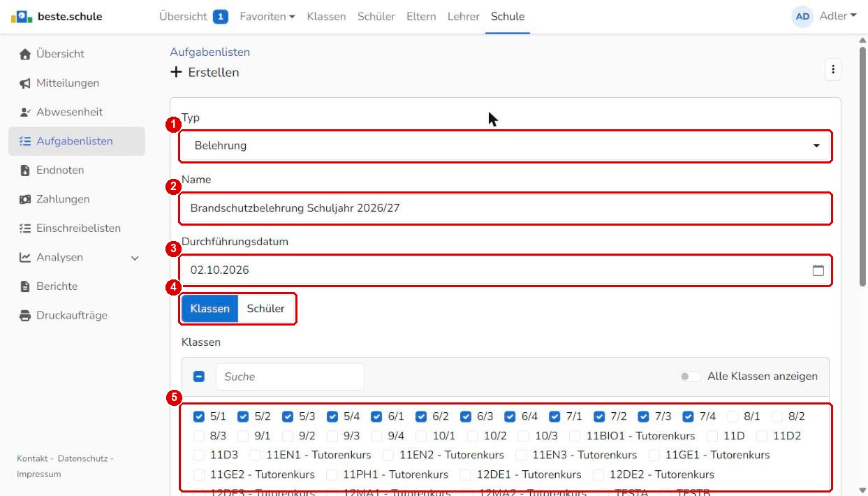Click the printer icon for Druckaufträge
Viewport: 868px width, 496px height.
click(25, 316)
